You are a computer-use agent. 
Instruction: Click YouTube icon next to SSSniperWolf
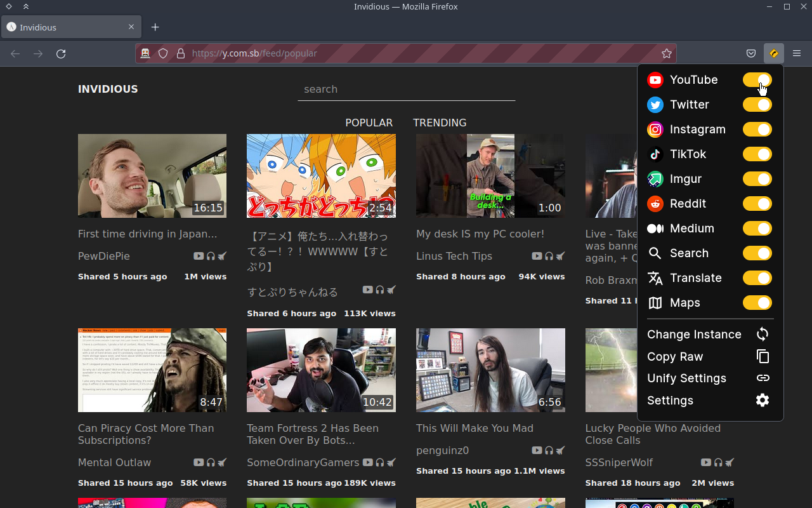(x=706, y=462)
